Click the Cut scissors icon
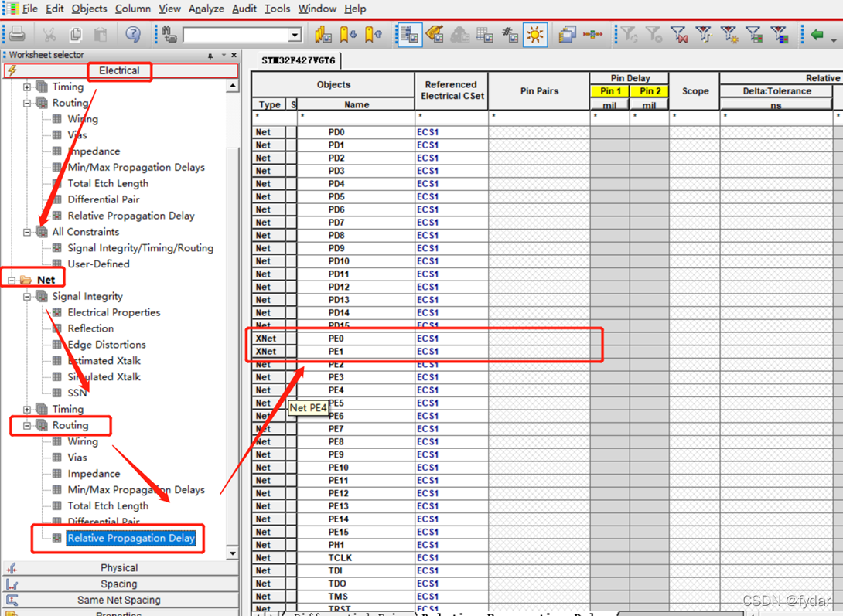This screenshot has width=843, height=616. 49,34
